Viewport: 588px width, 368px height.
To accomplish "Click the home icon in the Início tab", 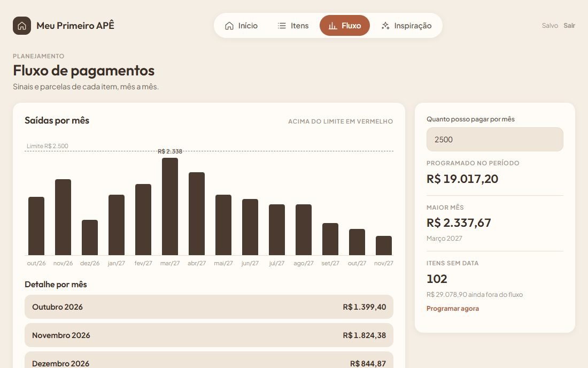I will [x=229, y=26].
